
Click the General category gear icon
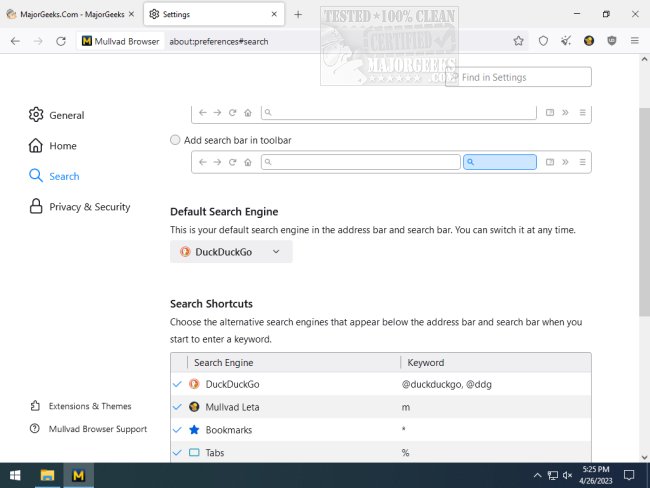pos(36,114)
